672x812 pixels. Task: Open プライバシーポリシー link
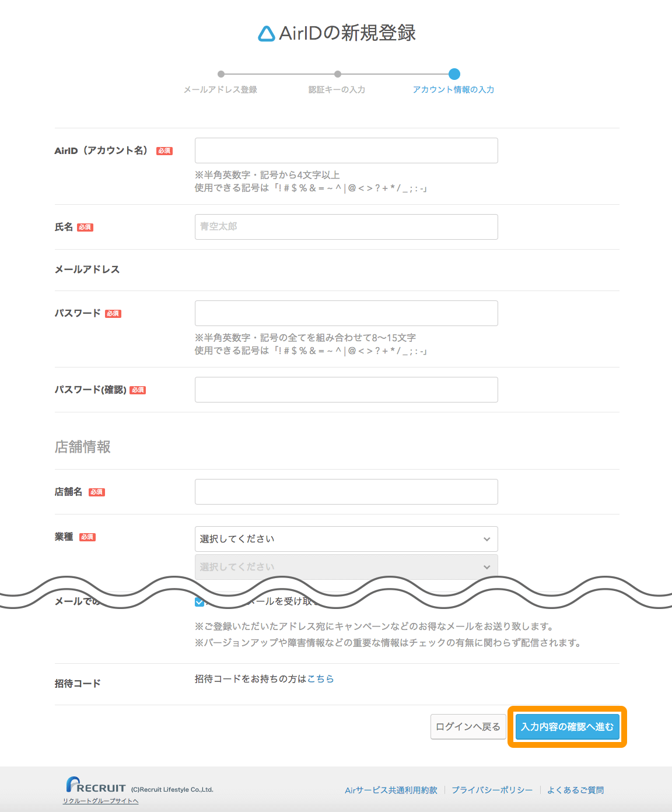click(x=492, y=790)
